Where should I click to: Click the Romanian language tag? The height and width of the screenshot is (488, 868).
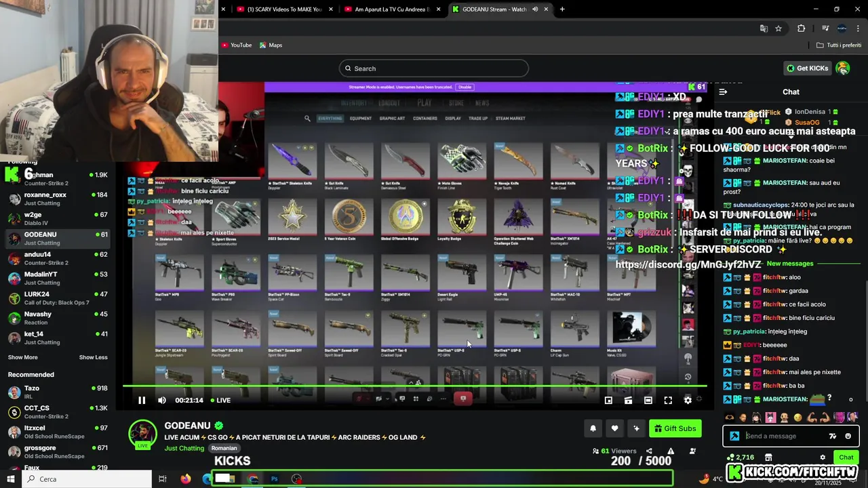click(224, 448)
